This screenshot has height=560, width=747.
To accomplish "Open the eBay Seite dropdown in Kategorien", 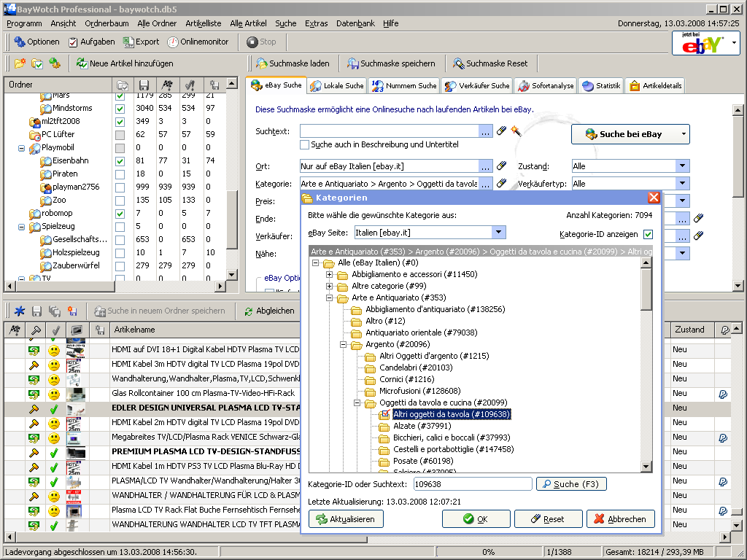I will tap(498, 233).
